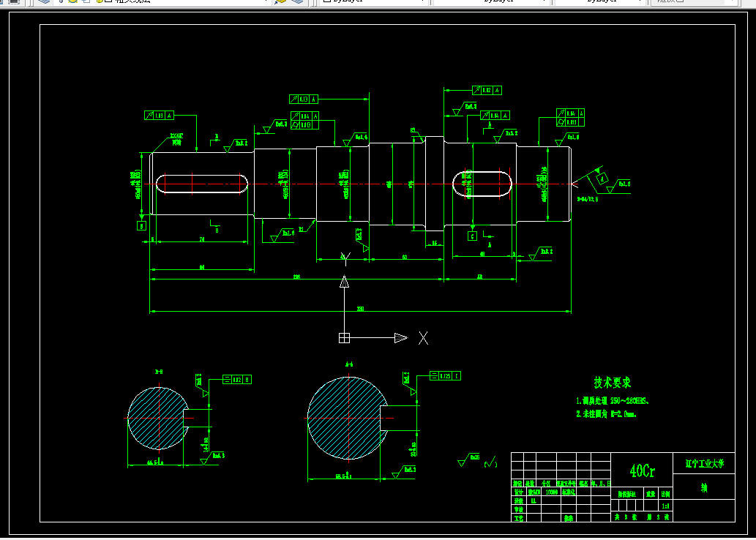The width and height of the screenshot is (756, 540).
Task: Select the runout tolerance frame 0.03 A at upper left
Action: pos(159,115)
